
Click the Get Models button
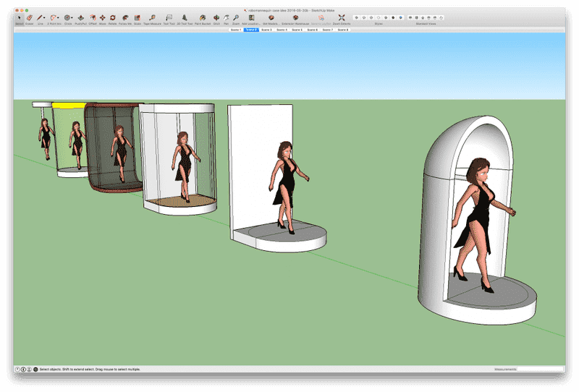click(x=271, y=17)
